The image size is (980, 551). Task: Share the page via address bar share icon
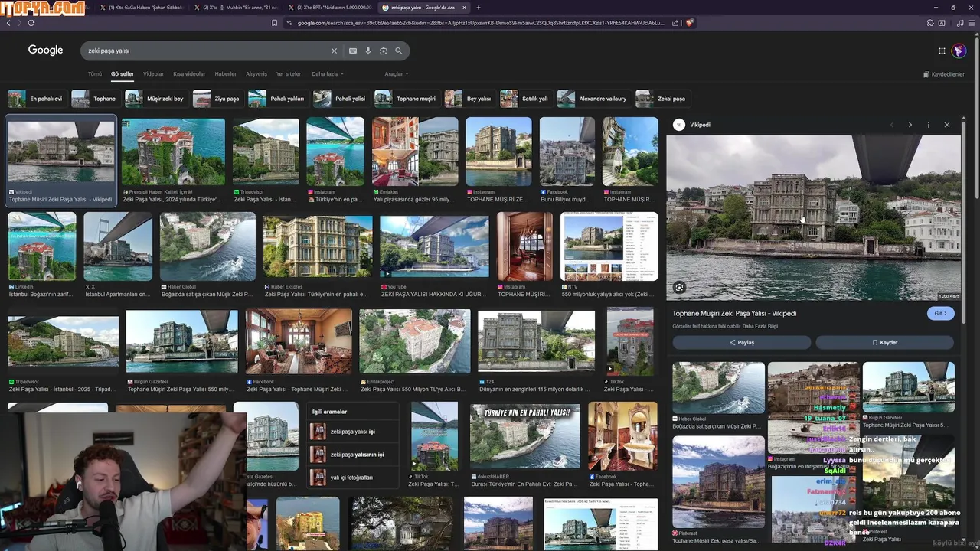(675, 23)
